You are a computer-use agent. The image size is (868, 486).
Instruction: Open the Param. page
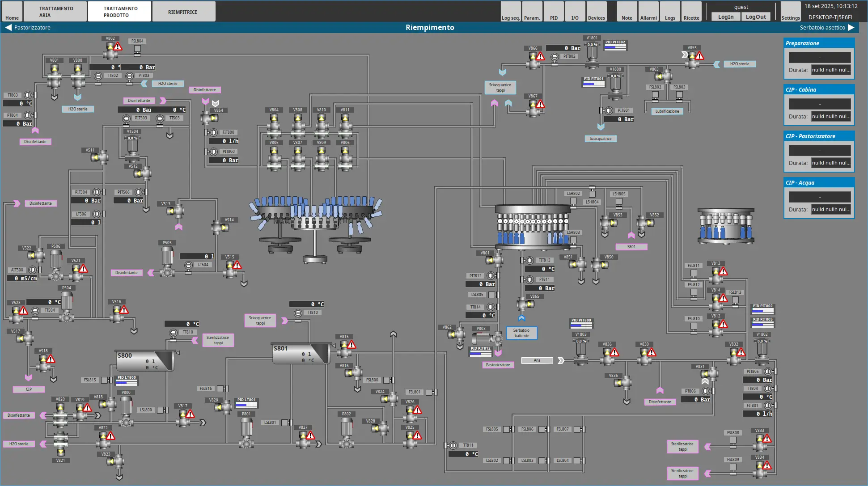(x=532, y=12)
